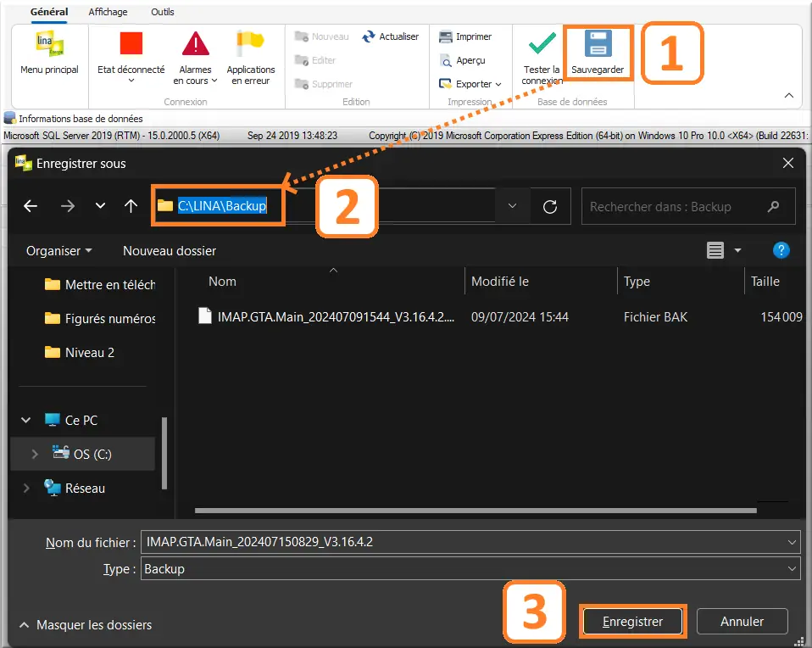Open Alarmes en cours warning icon
This screenshot has width=812, height=648.
coord(195,43)
